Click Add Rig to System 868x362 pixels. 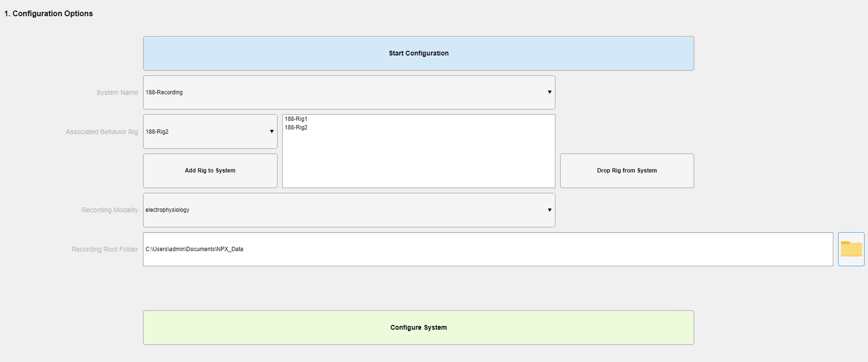pyautogui.click(x=210, y=171)
